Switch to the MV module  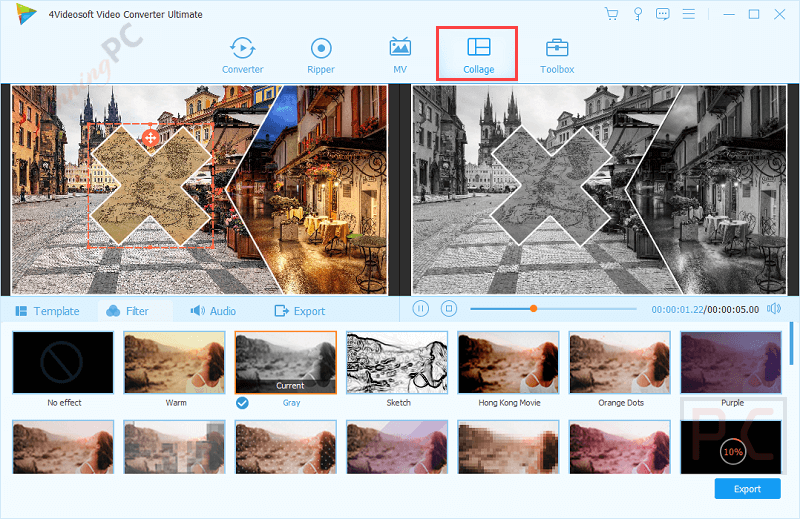pos(400,55)
